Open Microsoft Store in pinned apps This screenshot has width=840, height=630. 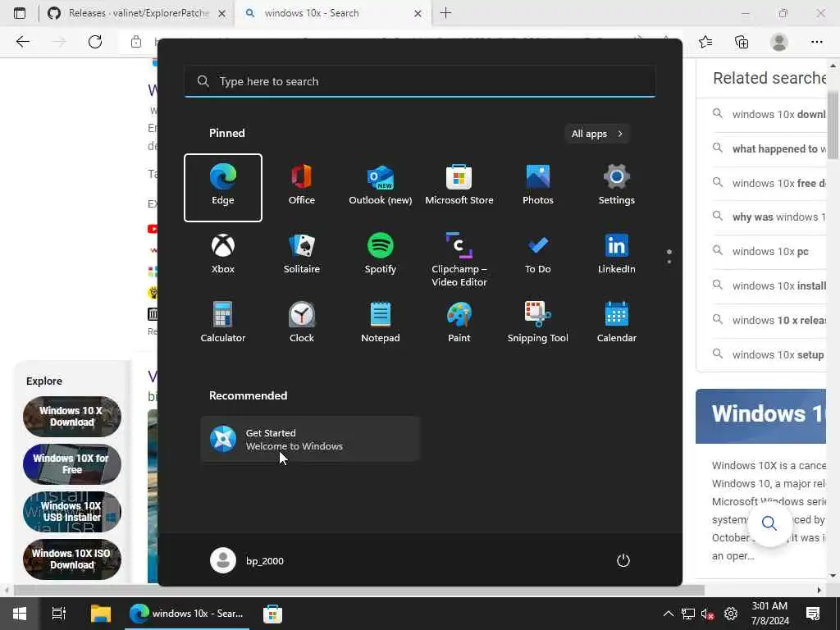[459, 187]
